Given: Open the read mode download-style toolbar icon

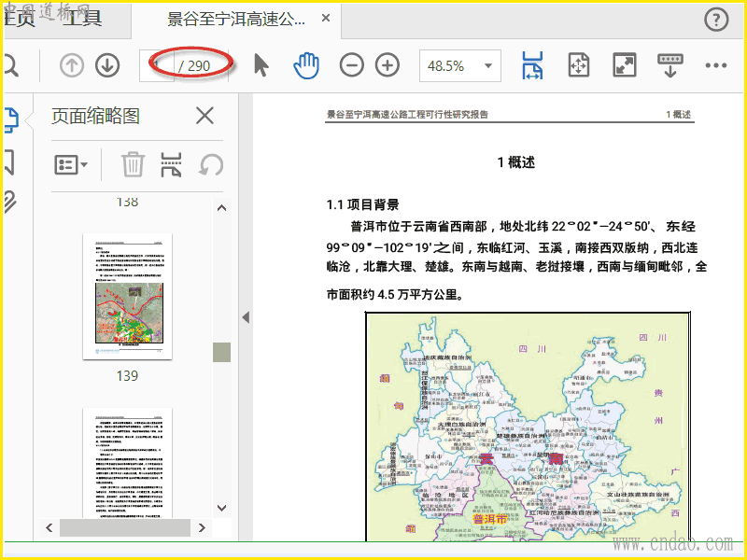Looking at the screenshot, I should [670, 65].
